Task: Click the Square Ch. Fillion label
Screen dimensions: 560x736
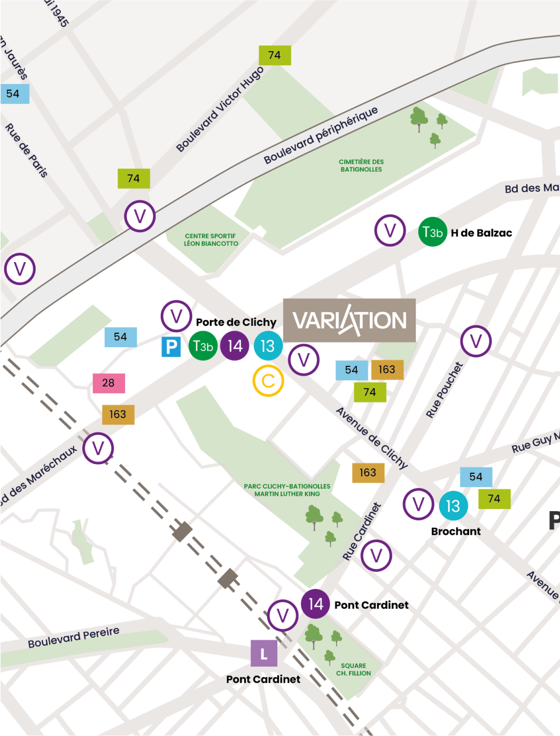Action: click(x=353, y=670)
